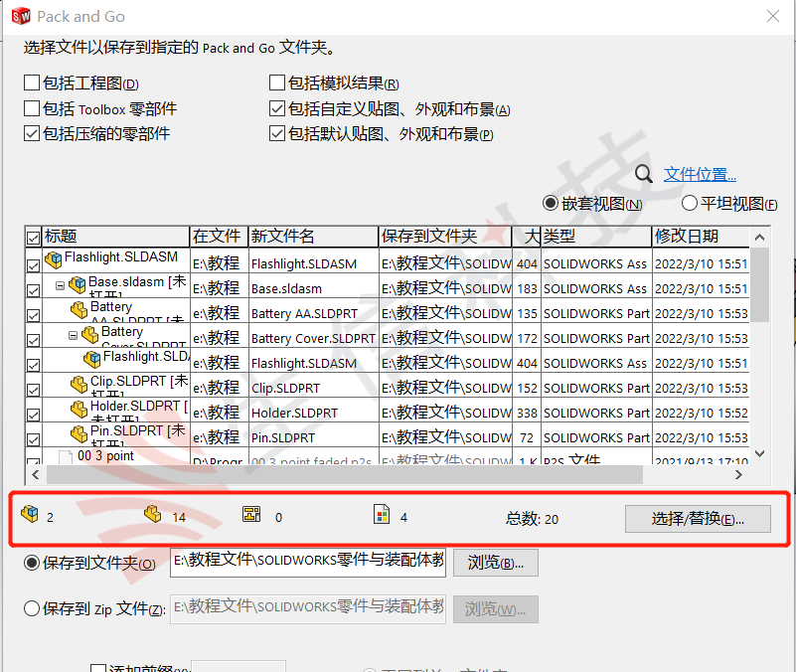Select 平坦视图 radio button

pyautogui.click(x=690, y=203)
